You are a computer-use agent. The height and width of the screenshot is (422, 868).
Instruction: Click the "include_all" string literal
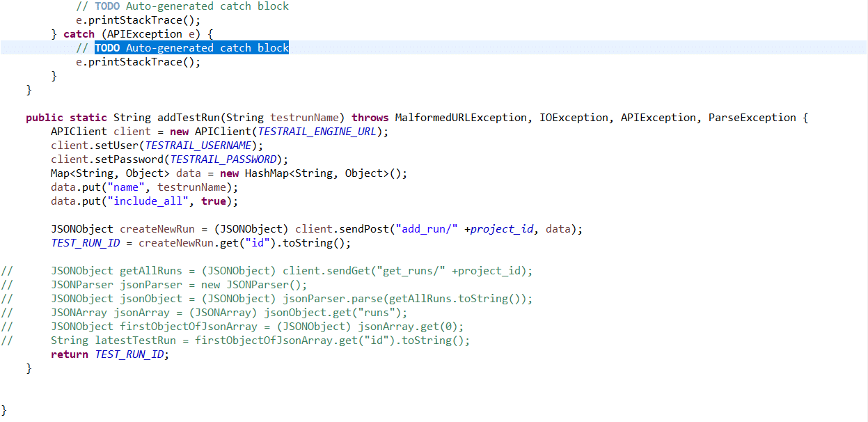(x=148, y=201)
